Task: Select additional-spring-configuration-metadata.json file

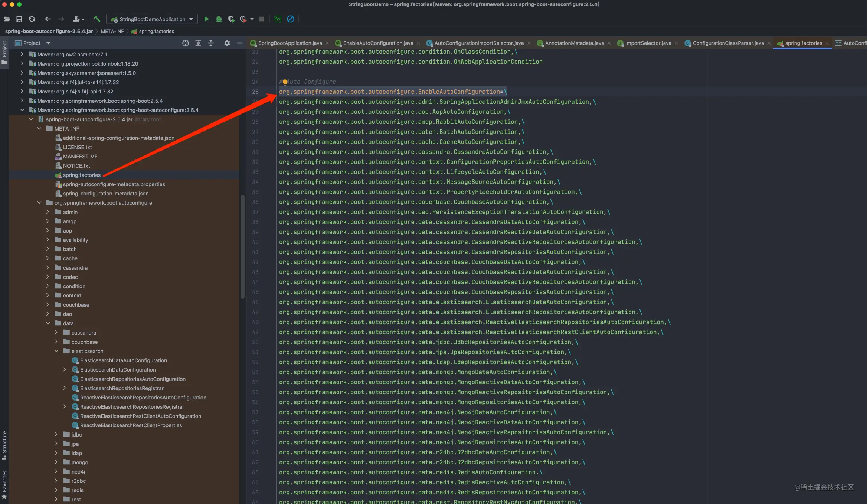Action: [x=118, y=138]
